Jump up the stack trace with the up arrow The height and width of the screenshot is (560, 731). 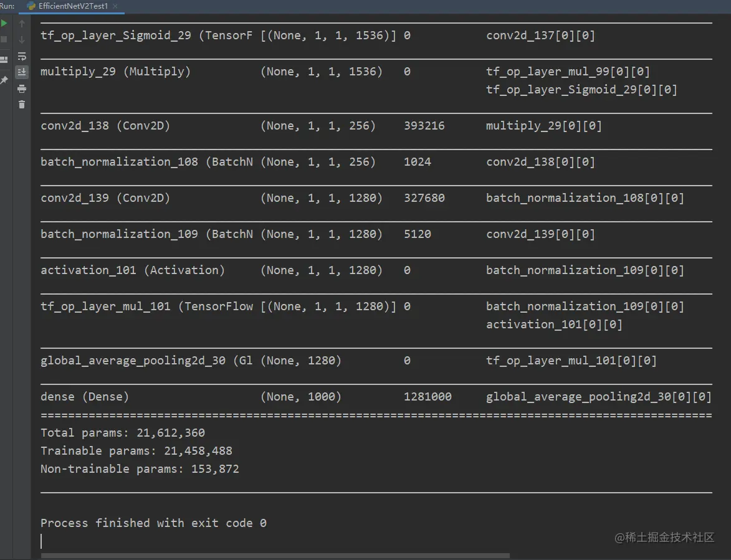coord(21,23)
